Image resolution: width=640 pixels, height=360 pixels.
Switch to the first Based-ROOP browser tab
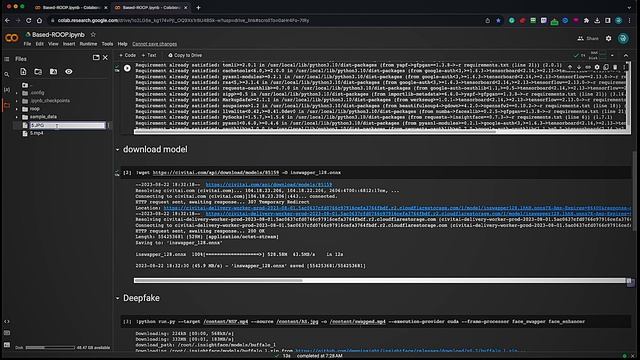coord(71,7)
